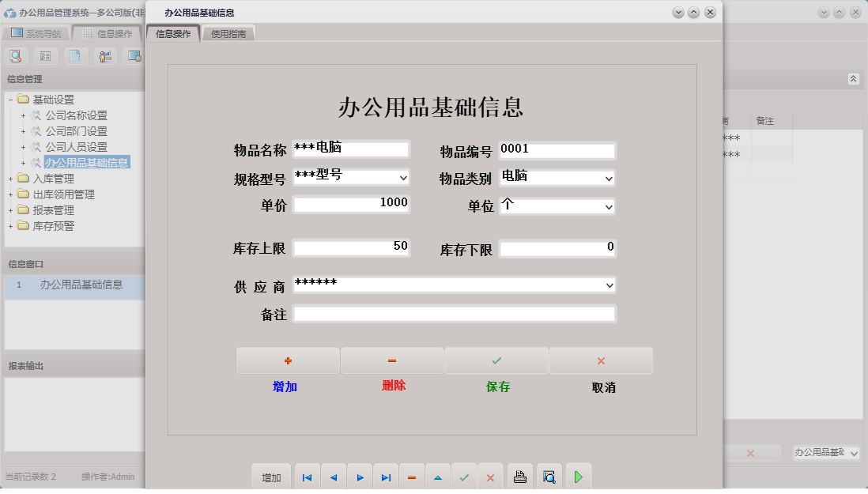Click inside the 备注 input field
The image size is (868, 494).
pos(455,314)
